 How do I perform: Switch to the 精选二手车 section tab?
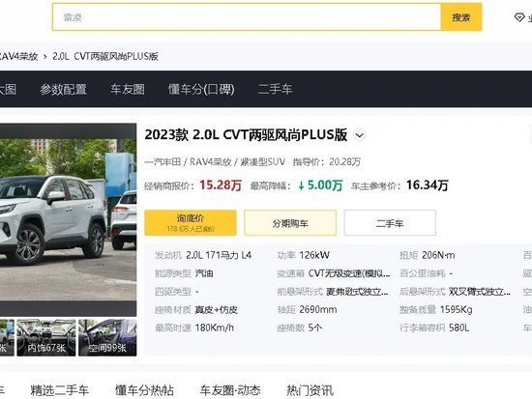[60, 390]
